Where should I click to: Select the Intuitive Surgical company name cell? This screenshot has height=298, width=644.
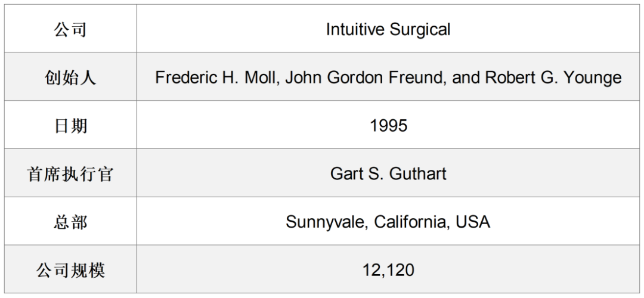pos(388,29)
